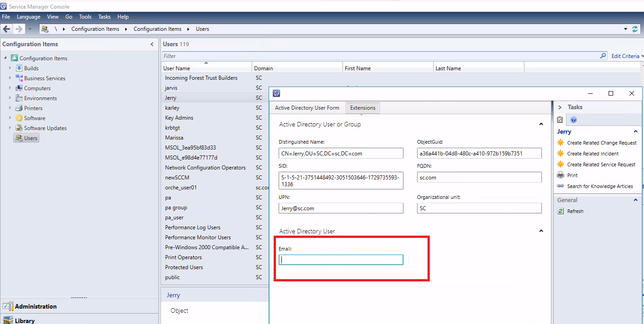This screenshot has height=324, width=644.
Task: Select the Software icon in tree
Action: (19, 118)
